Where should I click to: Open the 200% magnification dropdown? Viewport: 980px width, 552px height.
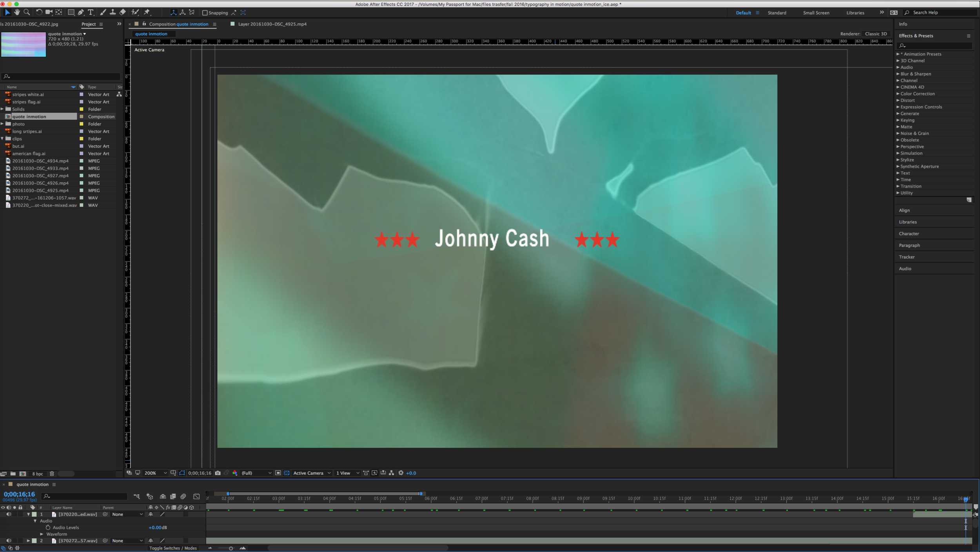155,473
